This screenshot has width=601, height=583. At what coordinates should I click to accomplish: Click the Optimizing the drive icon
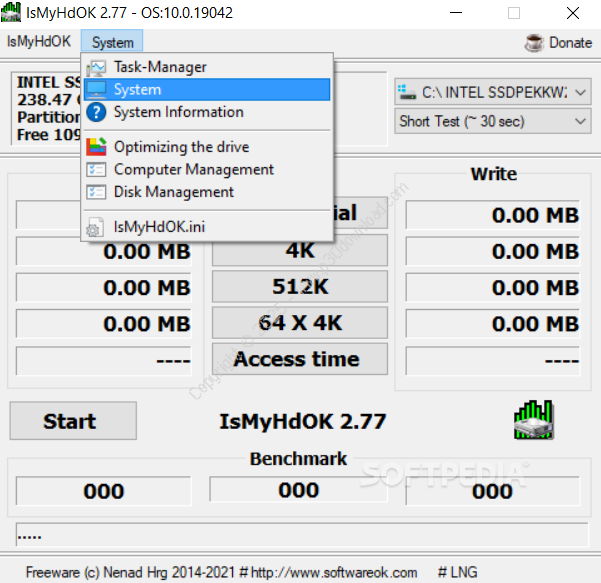click(96, 147)
